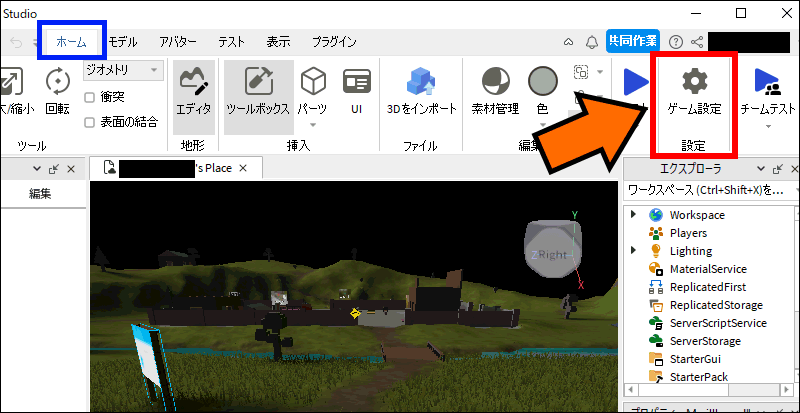Select ReplicatedStorage in the Explorer
This screenshot has width=800, height=413.
(x=716, y=305)
